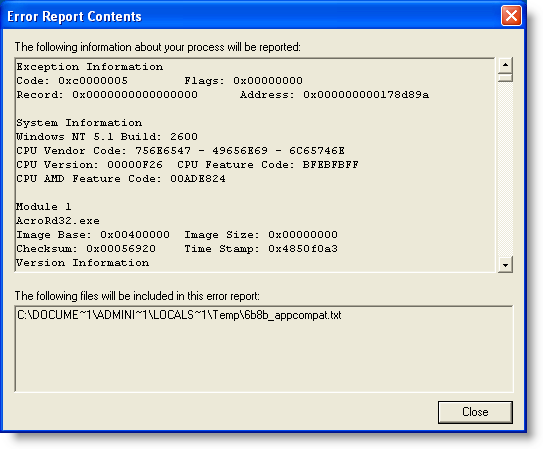Click the Version Information line
This screenshot has height=449, width=543.
tap(83, 262)
